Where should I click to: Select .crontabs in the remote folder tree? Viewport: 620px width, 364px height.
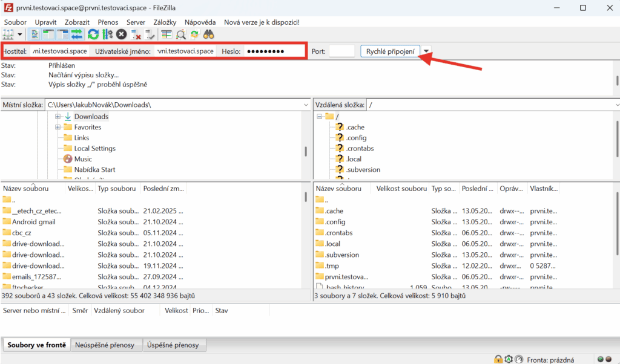pos(360,149)
